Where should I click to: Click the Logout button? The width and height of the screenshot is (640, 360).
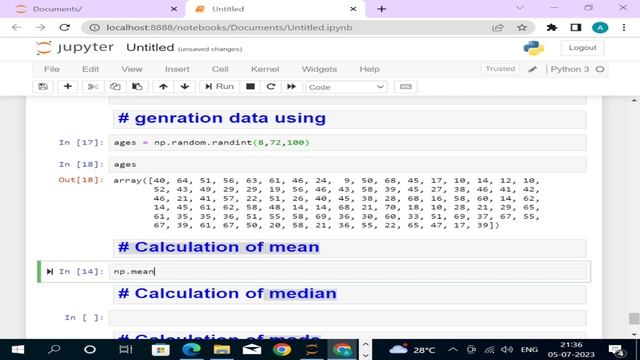tap(582, 48)
